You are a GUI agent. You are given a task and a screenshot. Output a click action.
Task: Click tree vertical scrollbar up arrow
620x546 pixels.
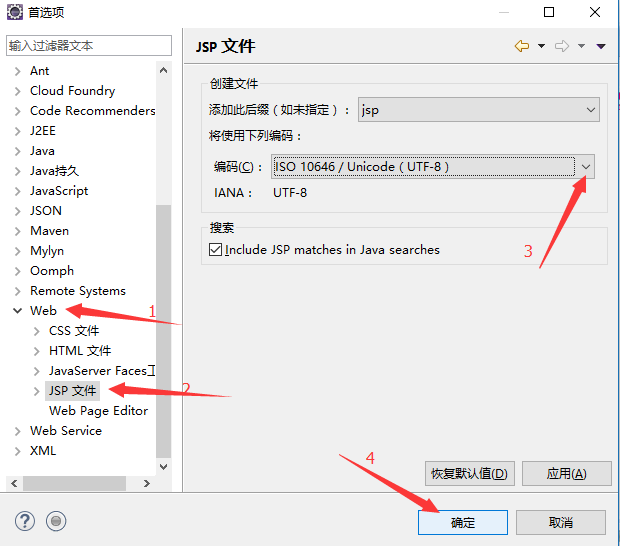[163, 70]
